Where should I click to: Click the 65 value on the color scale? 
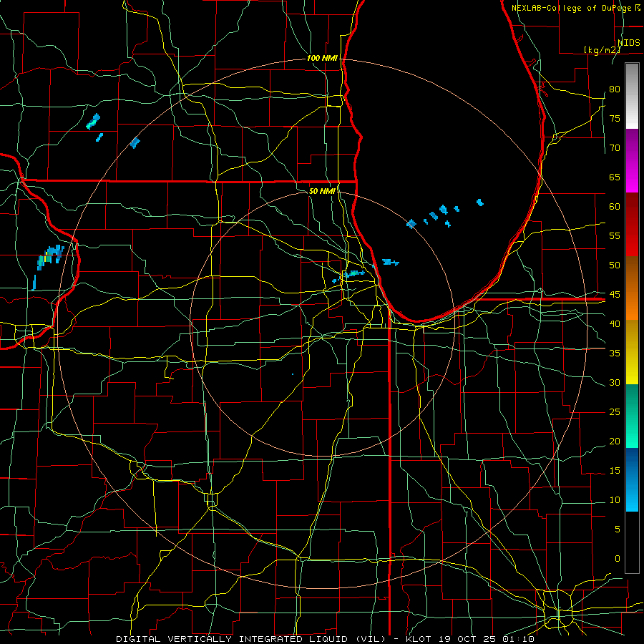[x=615, y=177]
